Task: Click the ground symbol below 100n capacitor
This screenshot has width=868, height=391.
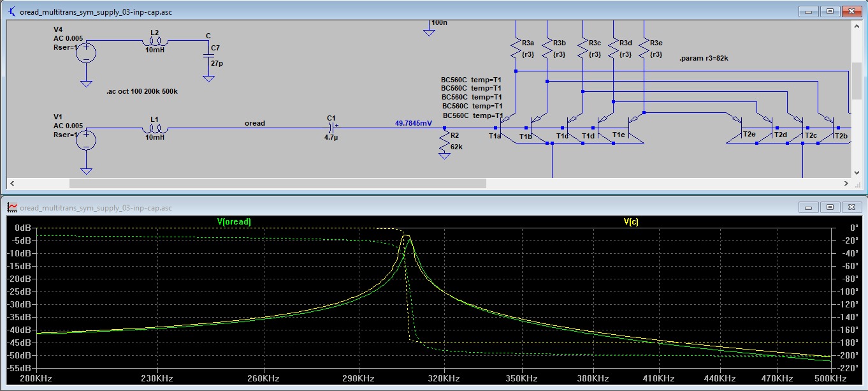Action: (x=430, y=31)
